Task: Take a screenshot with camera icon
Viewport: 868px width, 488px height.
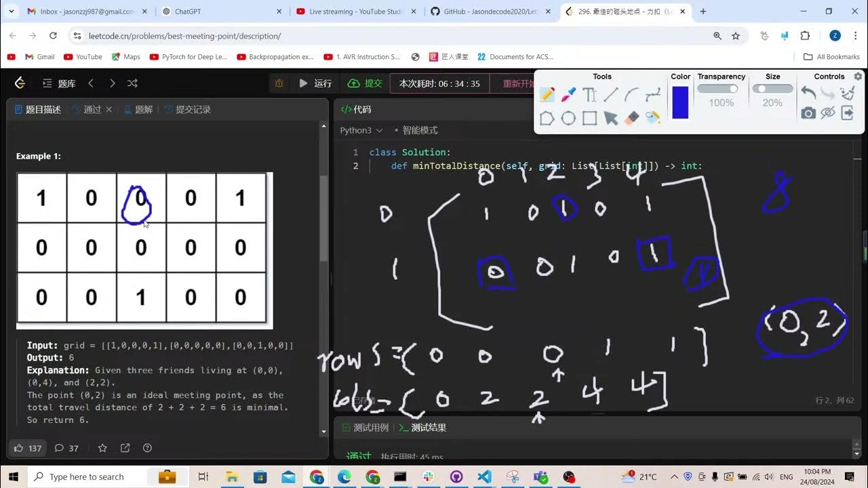Action: [x=808, y=113]
